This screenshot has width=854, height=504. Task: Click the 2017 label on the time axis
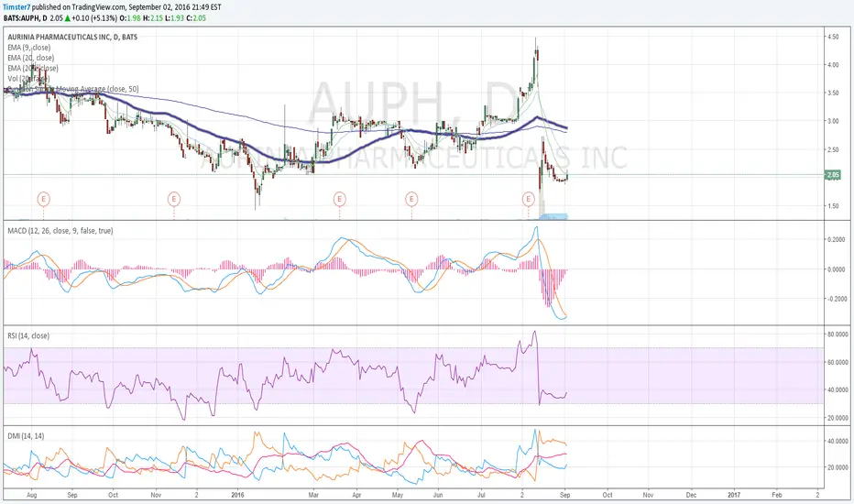tap(734, 495)
